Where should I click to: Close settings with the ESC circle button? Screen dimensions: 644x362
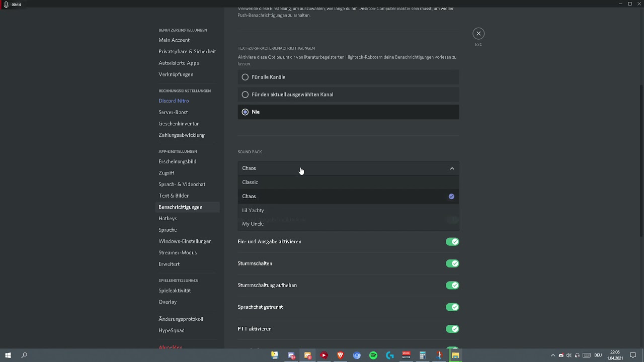(x=478, y=34)
